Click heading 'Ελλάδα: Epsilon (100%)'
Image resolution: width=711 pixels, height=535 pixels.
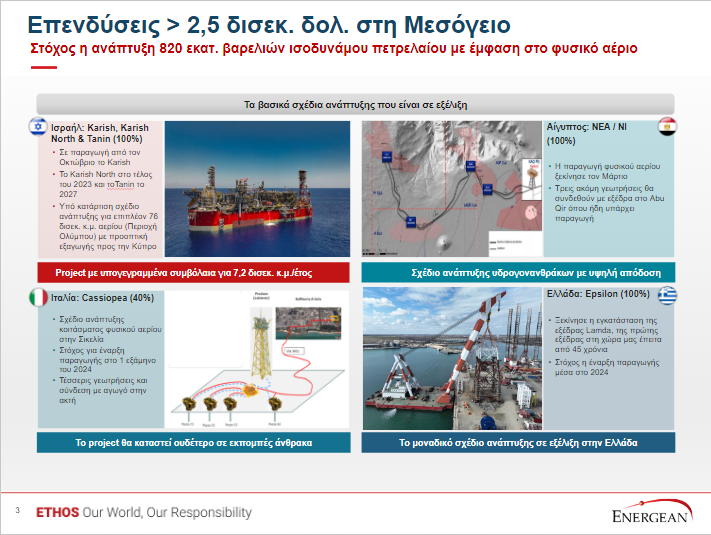click(x=598, y=294)
